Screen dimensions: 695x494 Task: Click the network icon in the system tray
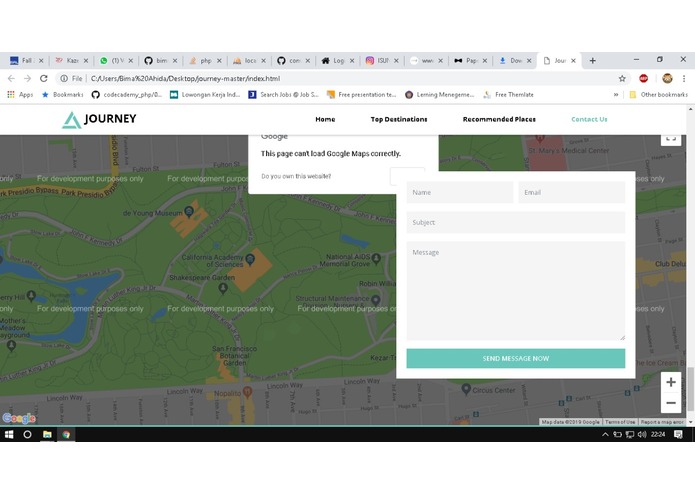[629, 434]
